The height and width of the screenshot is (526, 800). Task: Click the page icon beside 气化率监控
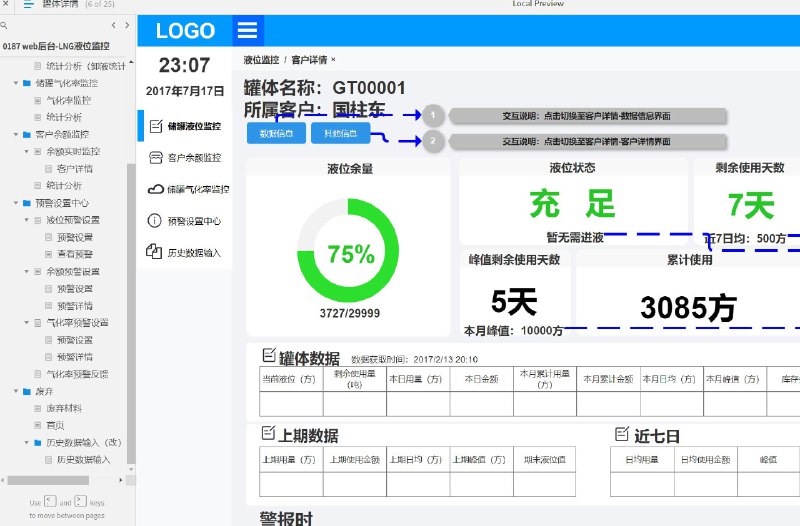[x=37, y=101]
